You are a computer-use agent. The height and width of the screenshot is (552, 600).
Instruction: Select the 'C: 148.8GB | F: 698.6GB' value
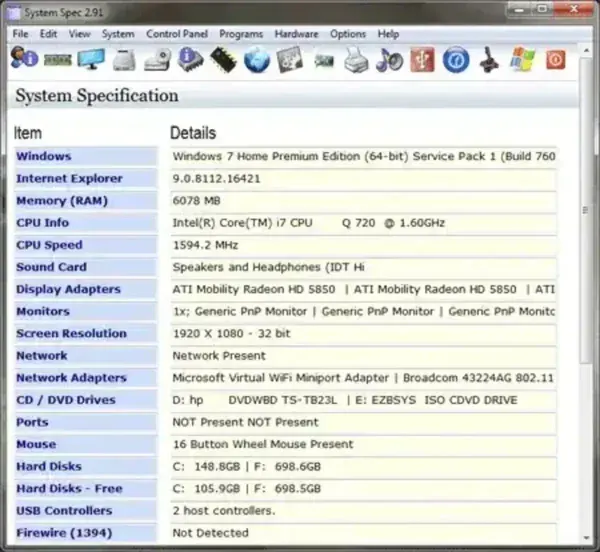tap(246, 467)
